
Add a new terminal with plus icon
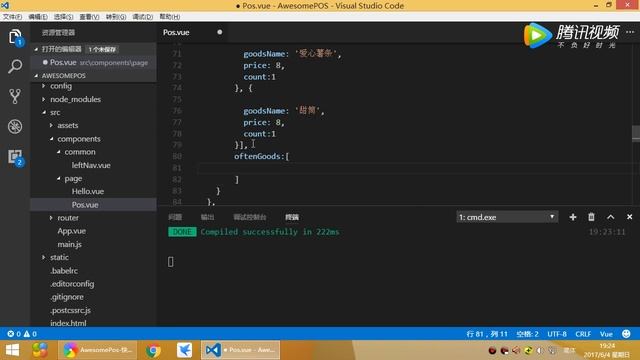pyautogui.click(x=573, y=217)
